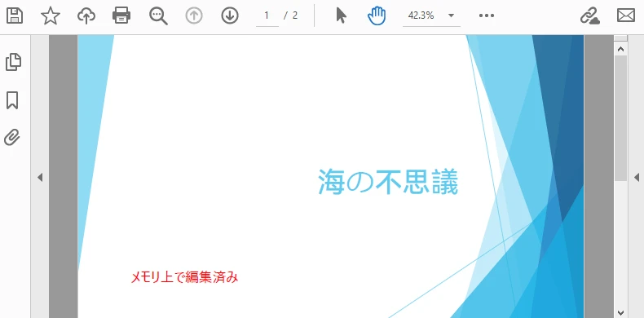This screenshot has height=318, width=644.
Task: Send the file by email via the envelope icon
Action: tap(626, 15)
